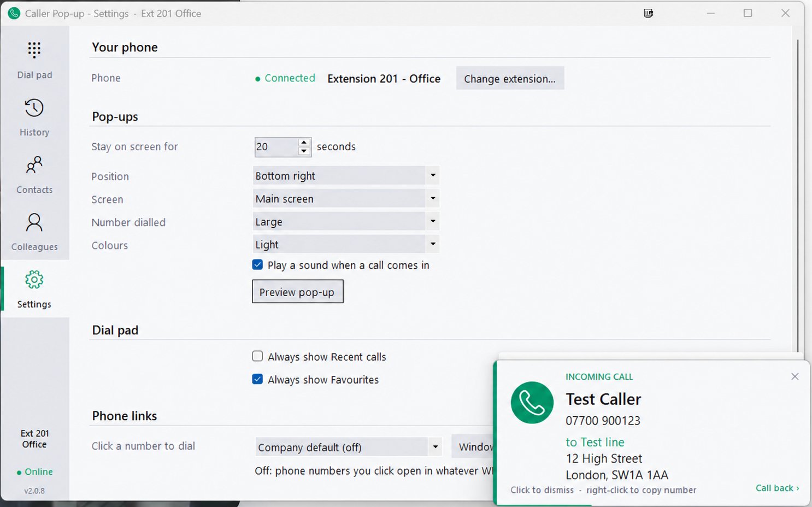This screenshot has height=507, width=812.
Task: Expand the Position dropdown (Bottom right)
Action: click(346, 176)
